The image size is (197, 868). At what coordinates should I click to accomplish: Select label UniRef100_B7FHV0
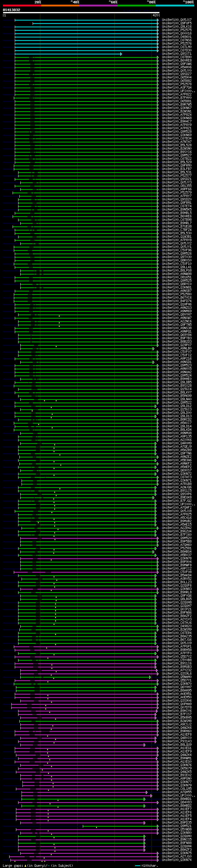(176, 98)
